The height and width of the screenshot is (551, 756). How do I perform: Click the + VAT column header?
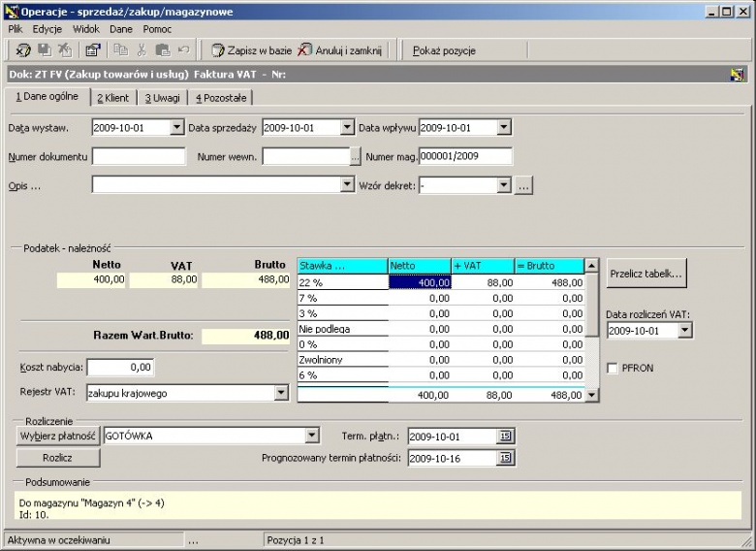tap(483, 266)
